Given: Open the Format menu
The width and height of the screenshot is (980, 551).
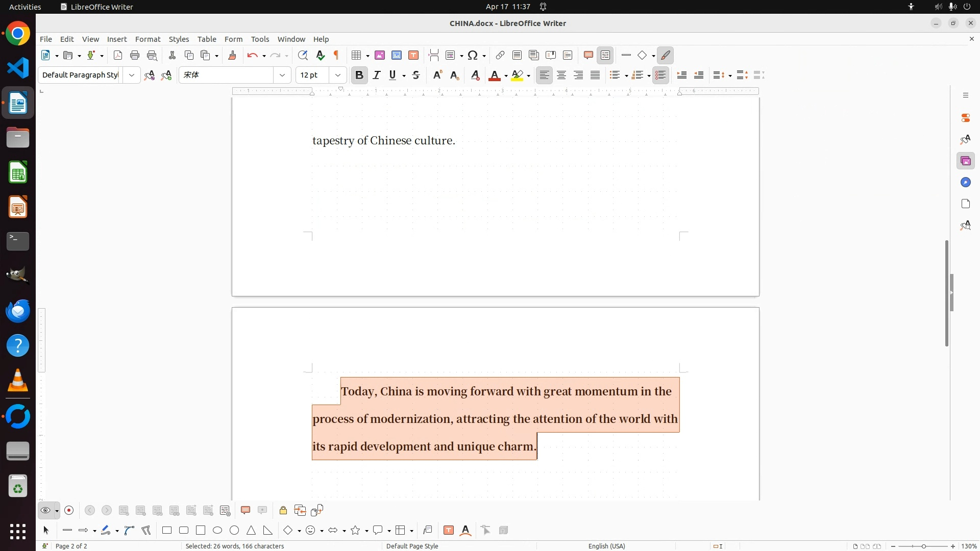Looking at the screenshot, I should [148, 39].
